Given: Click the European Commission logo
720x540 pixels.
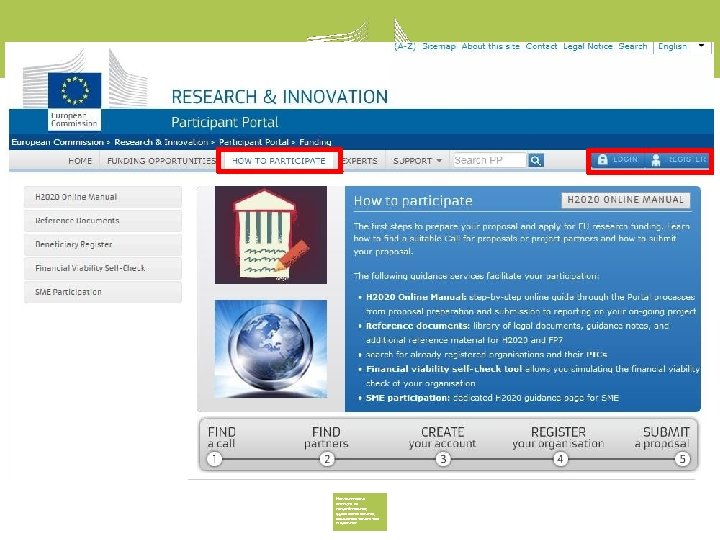Looking at the screenshot, I should 74,101.
